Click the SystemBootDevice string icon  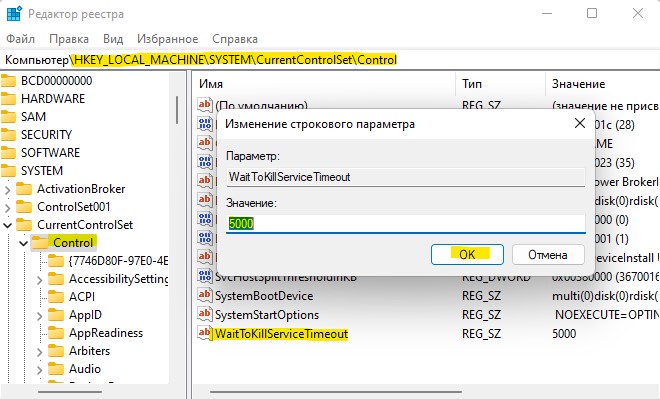coord(205,295)
